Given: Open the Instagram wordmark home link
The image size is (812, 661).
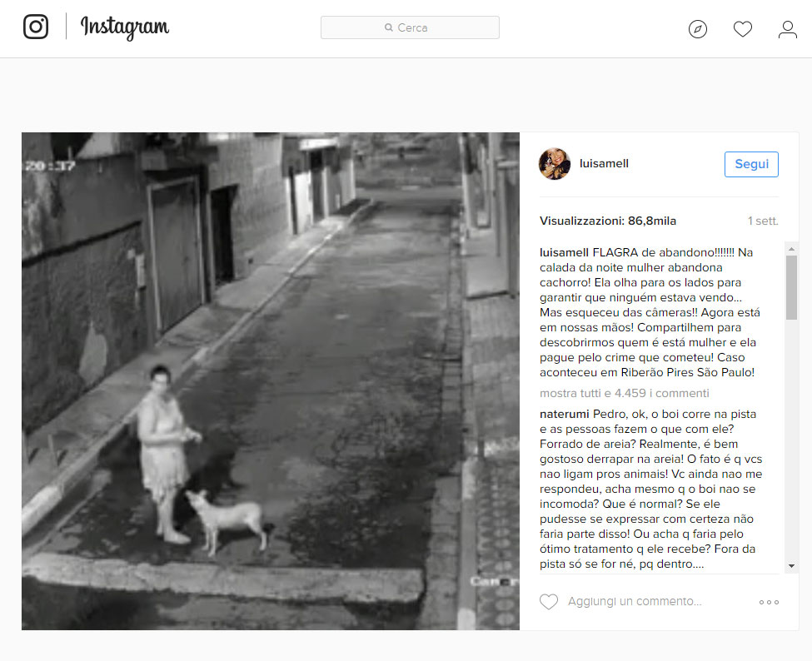Looking at the screenshot, I should [125, 27].
